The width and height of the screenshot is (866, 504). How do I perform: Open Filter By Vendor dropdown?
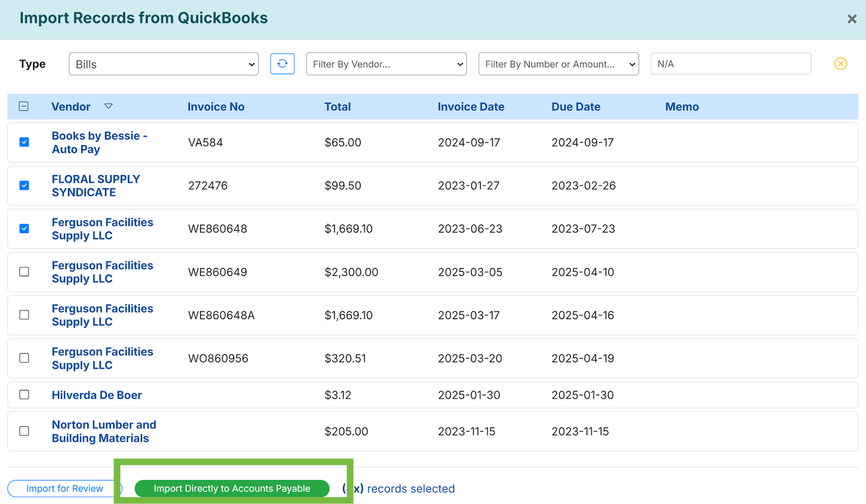point(386,64)
